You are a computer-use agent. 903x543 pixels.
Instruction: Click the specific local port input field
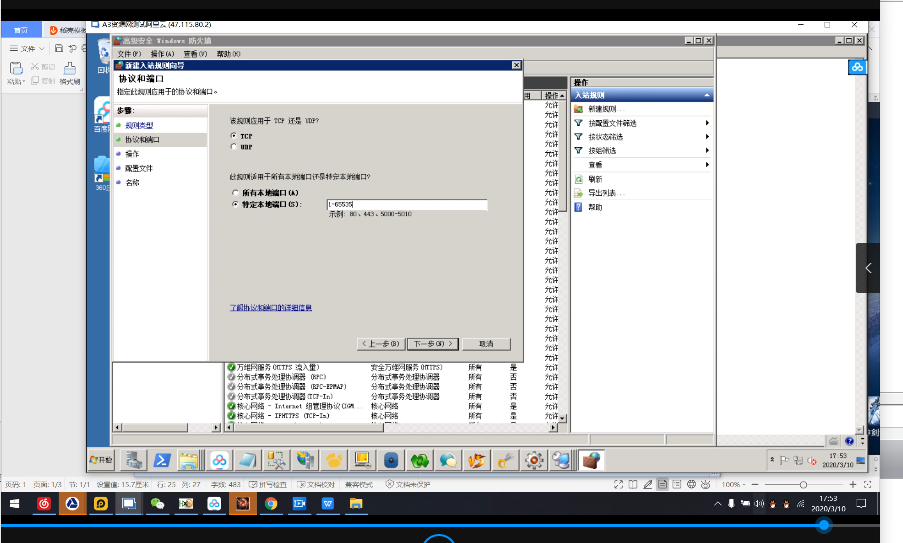[x=406, y=204]
